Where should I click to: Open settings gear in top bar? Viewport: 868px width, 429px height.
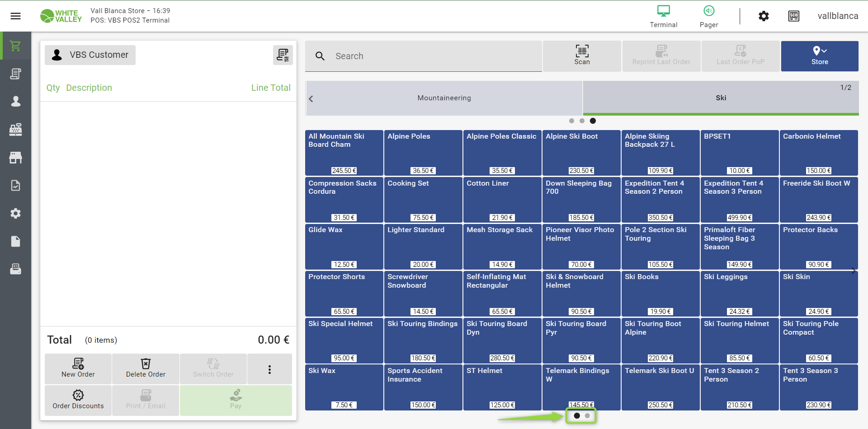pyautogui.click(x=764, y=16)
